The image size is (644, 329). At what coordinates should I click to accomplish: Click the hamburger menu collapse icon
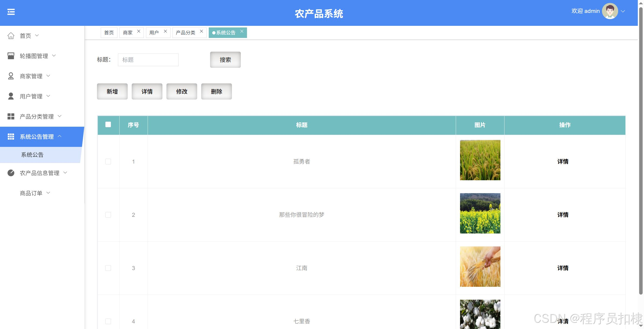pyautogui.click(x=11, y=12)
